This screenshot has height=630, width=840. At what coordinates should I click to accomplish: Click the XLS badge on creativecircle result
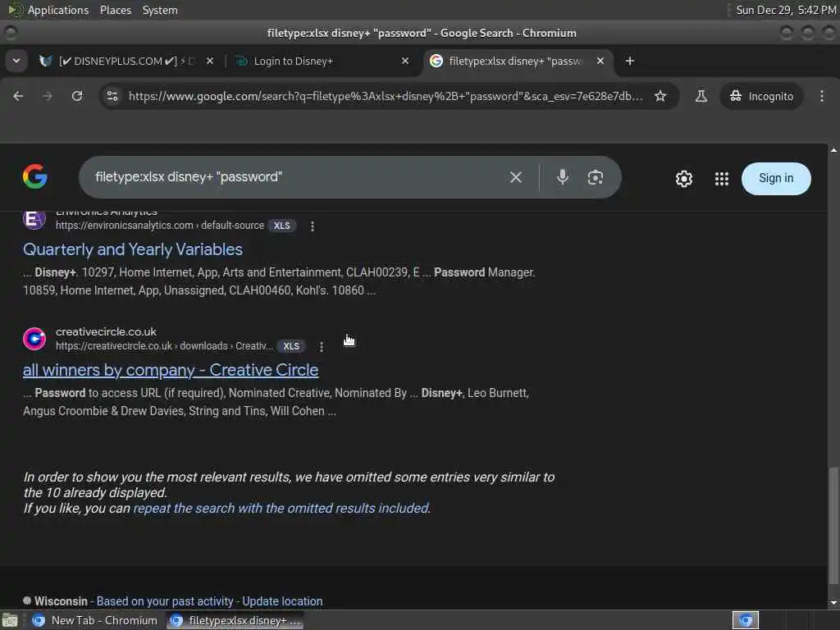[291, 346]
